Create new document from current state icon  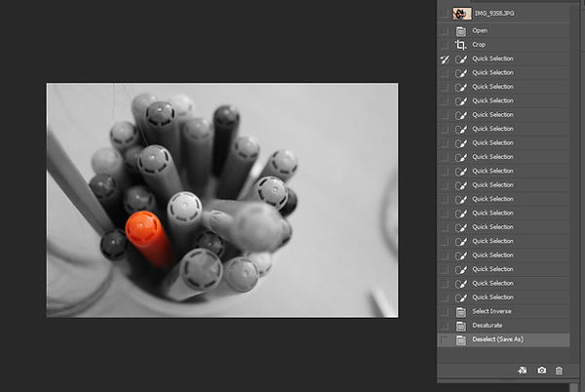(523, 370)
